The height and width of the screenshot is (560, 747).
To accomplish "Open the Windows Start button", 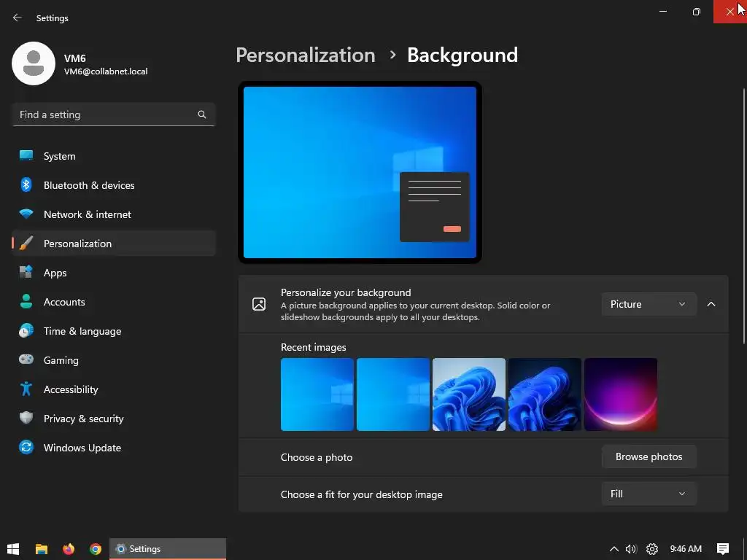I will point(13,548).
